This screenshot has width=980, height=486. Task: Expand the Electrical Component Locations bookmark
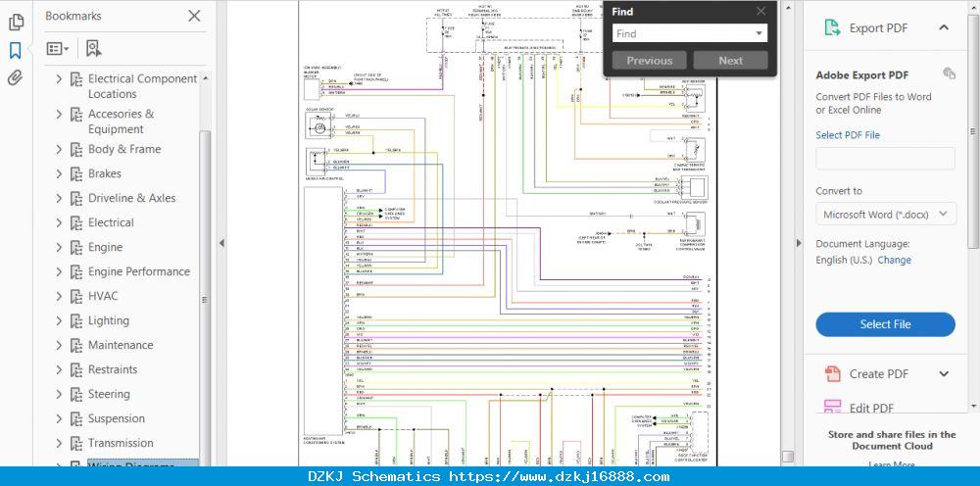59,78
